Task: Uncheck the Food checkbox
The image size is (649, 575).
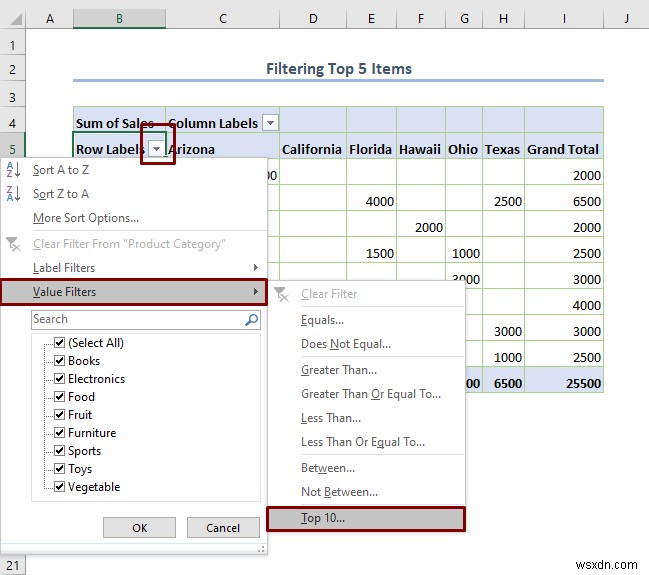Action: coord(60,397)
